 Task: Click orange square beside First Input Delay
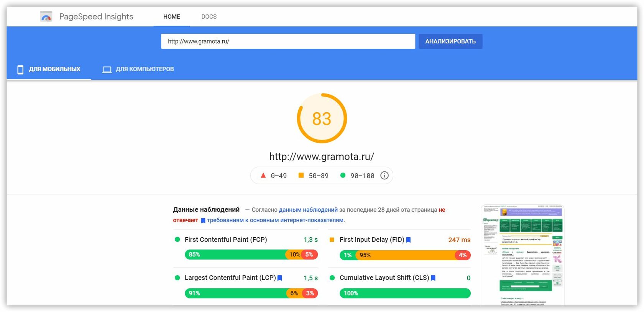coord(332,240)
